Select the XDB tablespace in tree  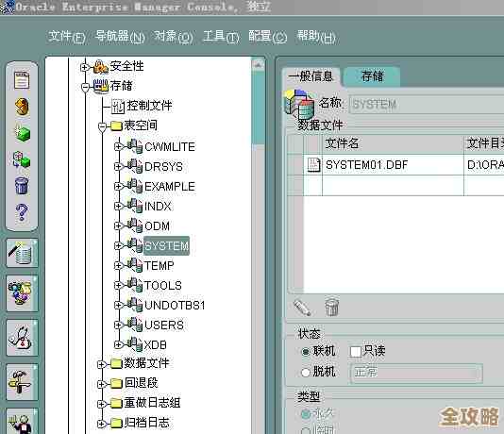155,344
